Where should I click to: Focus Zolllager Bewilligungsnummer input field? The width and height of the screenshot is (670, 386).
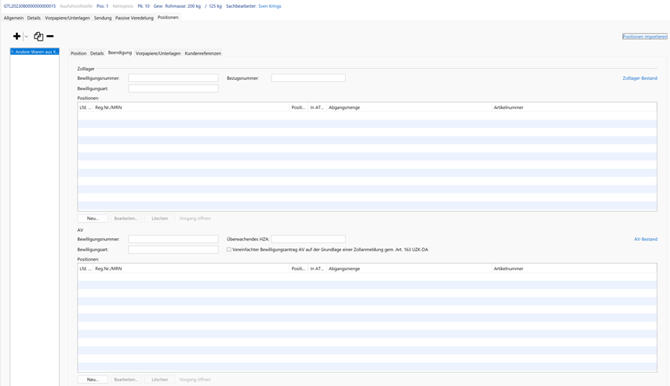point(173,78)
